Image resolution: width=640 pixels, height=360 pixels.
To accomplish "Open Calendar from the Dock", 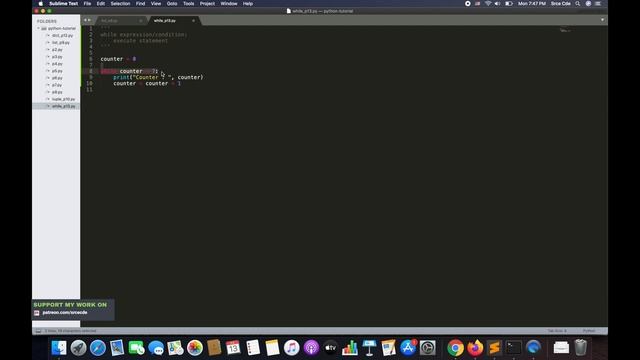I will (233, 348).
